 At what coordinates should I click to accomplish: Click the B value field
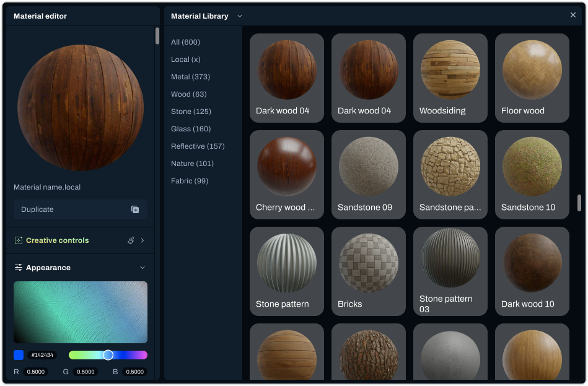(134, 372)
